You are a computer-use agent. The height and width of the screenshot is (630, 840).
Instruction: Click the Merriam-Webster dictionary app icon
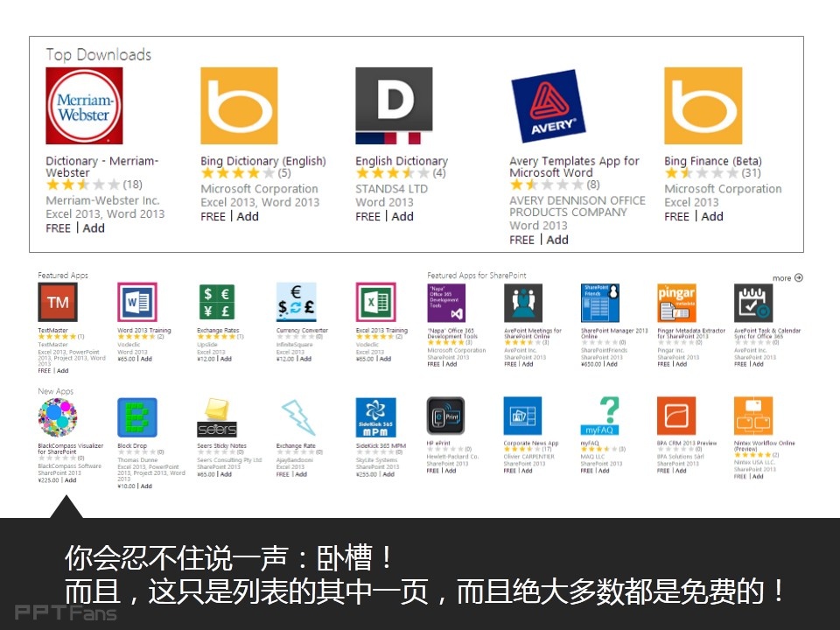[x=84, y=106]
